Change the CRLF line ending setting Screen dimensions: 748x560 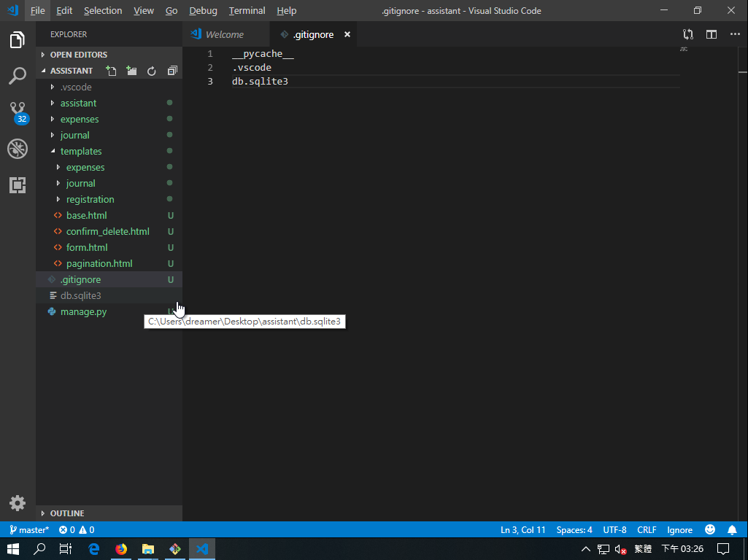pyautogui.click(x=647, y=530)
